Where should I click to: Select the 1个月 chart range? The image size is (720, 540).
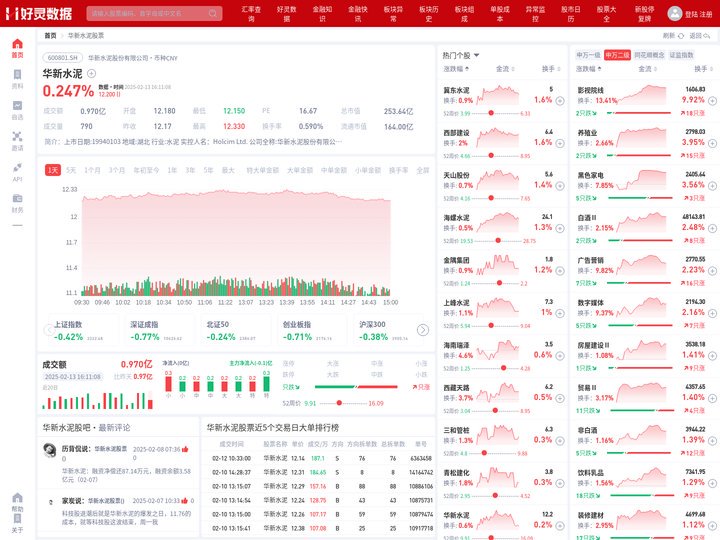click(x=92, y=170)
